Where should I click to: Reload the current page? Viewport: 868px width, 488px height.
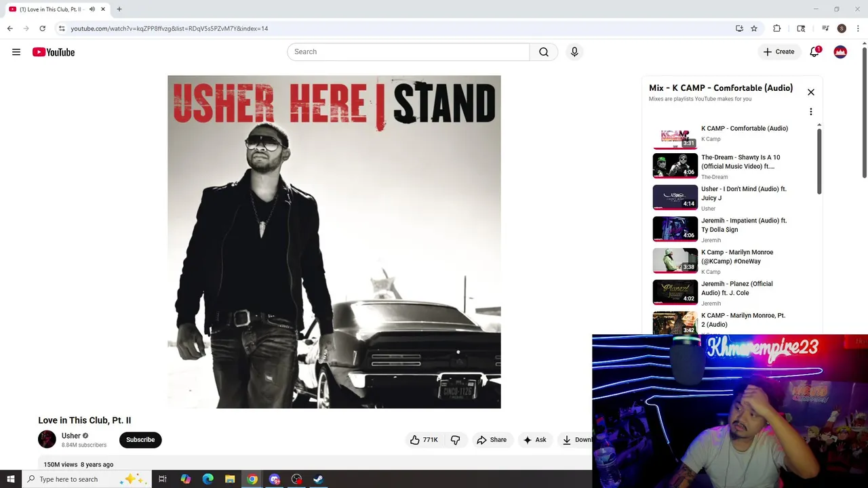coord(42,28)
